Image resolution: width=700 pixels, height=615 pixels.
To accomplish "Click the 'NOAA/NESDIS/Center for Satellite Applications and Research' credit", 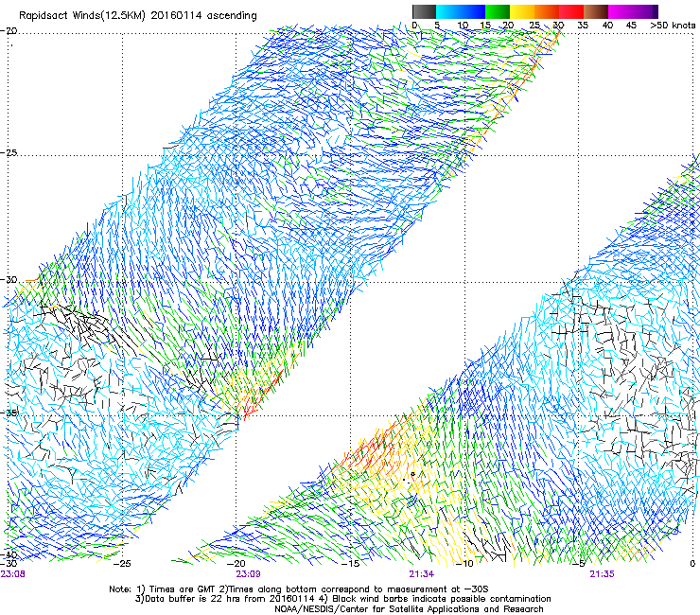I will (x=409, y=609).
